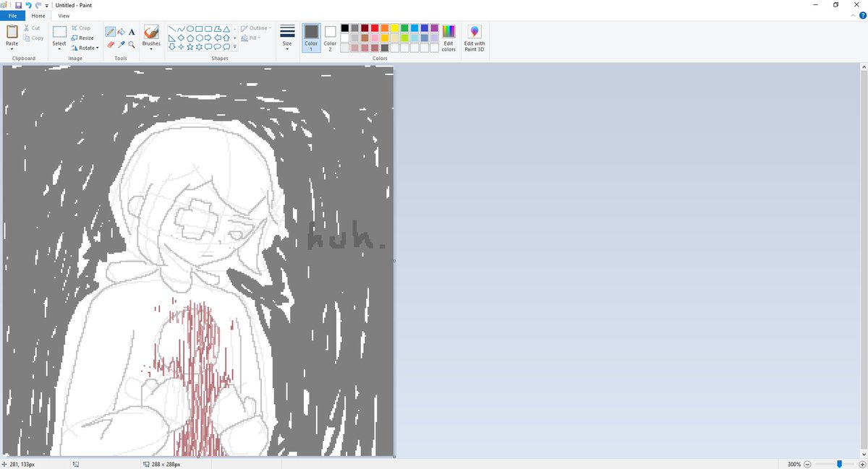Select the Eraser tool
868x469 pixels.
(x=110, y=44)
